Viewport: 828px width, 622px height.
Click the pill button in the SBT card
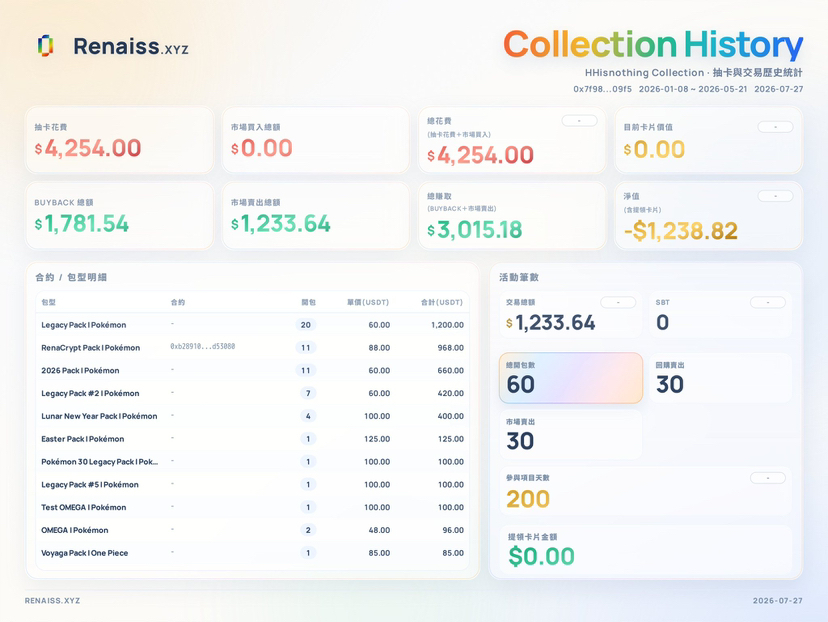[768, 302]
